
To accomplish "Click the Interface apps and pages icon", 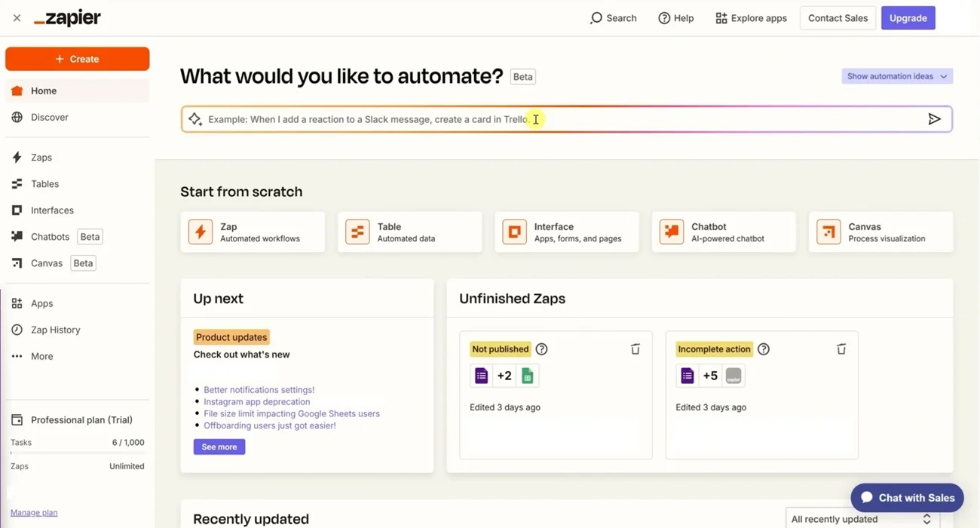I will click(x=513, y=232).
